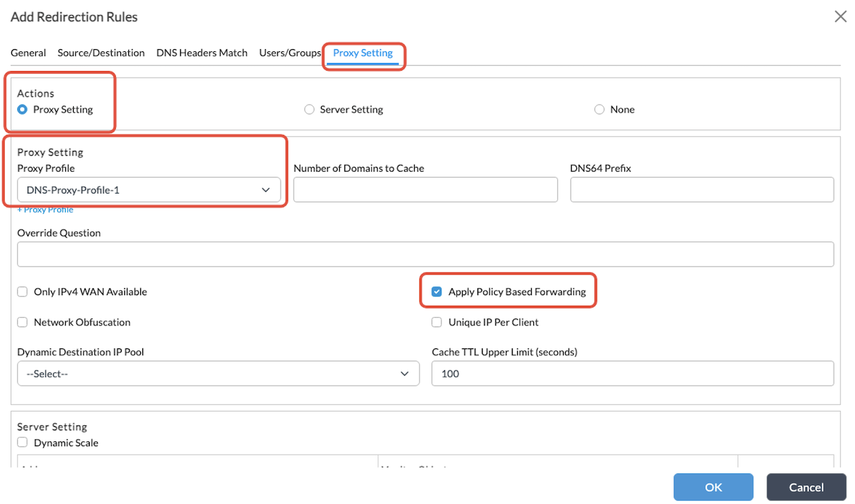Screen dimensions: 855x504
Task: Expand the Proxy Profile dropdown
Action: coord(148,190)
